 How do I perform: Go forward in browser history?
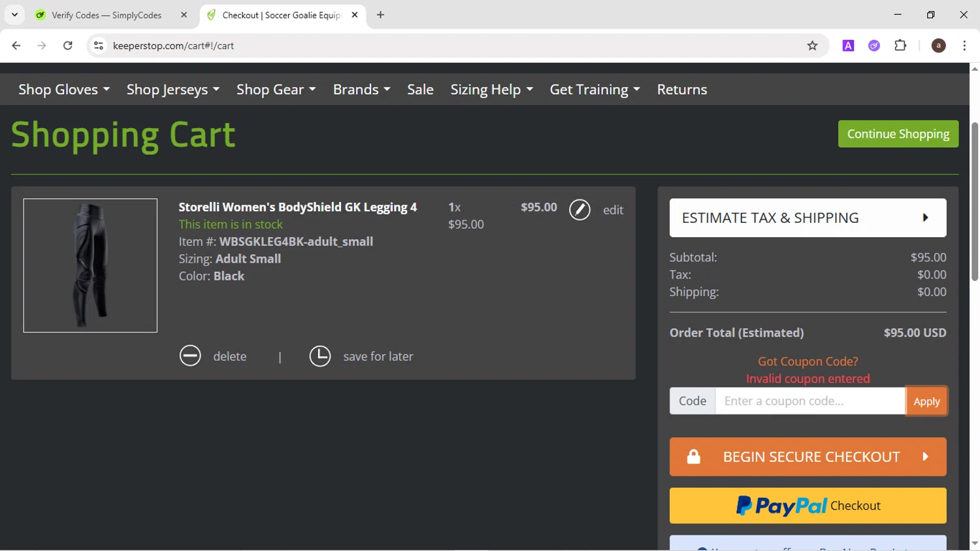click(42, 46)
